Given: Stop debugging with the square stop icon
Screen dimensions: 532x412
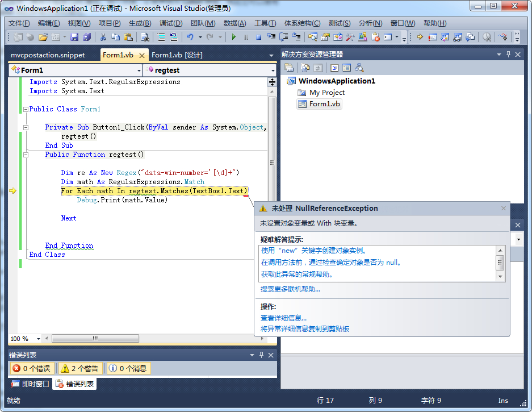Looking at the screenshot, I should 258,38.
